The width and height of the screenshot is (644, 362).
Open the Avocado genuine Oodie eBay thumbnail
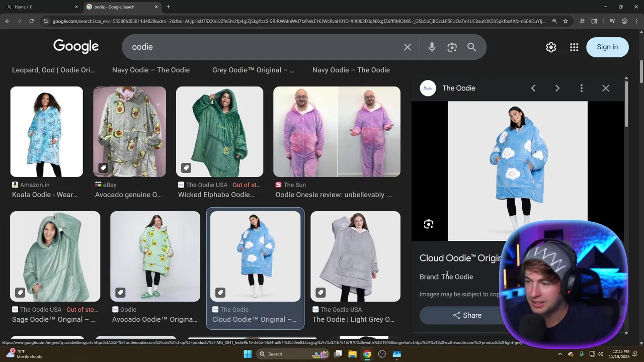coord(129,132)
